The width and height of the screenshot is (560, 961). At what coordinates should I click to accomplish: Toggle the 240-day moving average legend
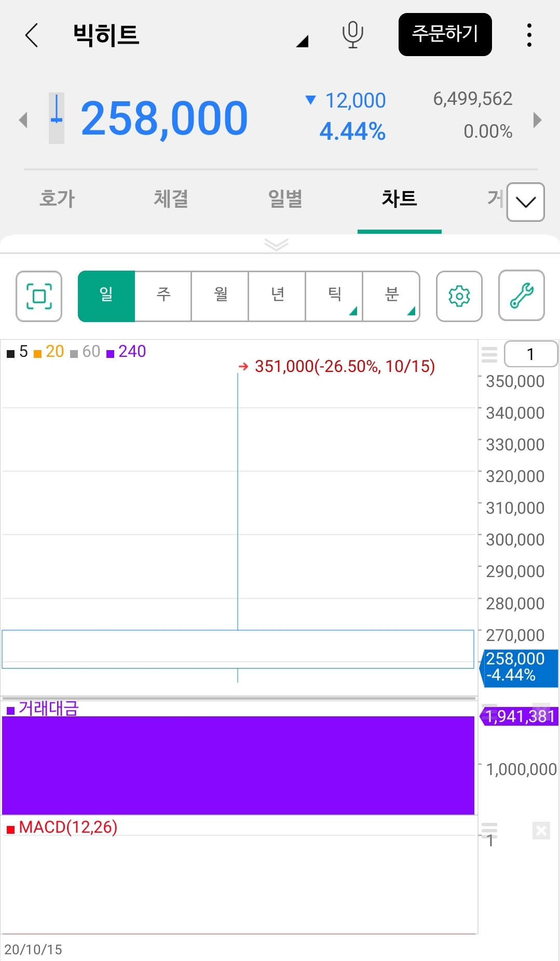coord(126,352)
